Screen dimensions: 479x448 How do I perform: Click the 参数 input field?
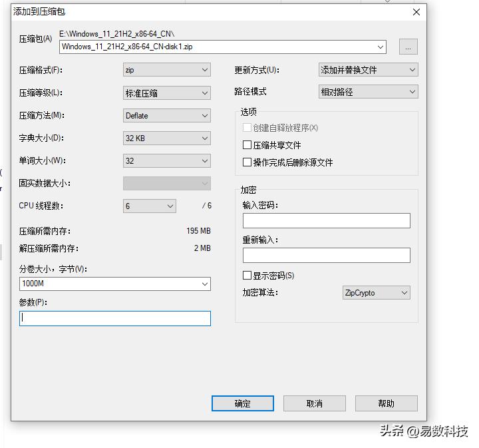tap(115, 318)
